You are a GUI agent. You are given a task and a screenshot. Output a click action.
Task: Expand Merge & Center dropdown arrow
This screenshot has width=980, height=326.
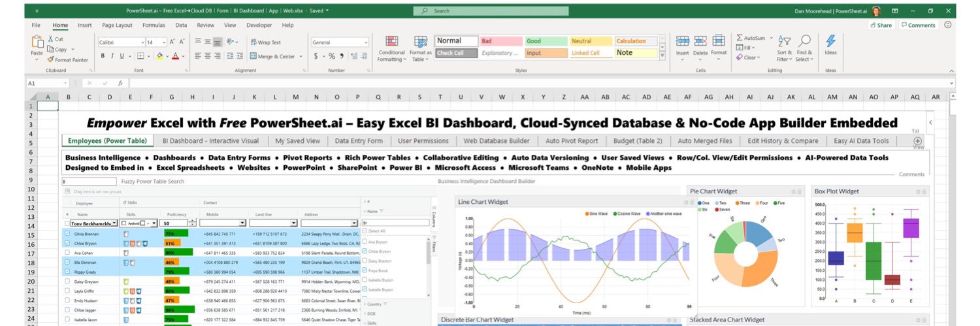click(301, 56)
